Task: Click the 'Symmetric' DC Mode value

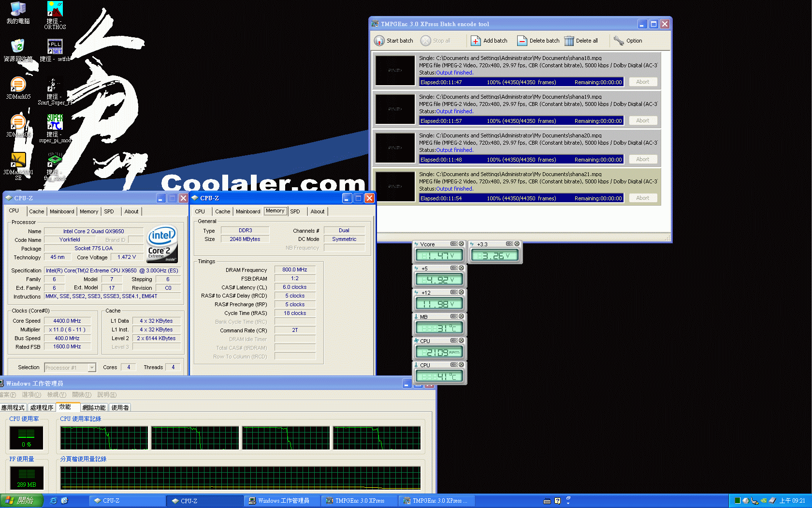Action: [344, 239]
